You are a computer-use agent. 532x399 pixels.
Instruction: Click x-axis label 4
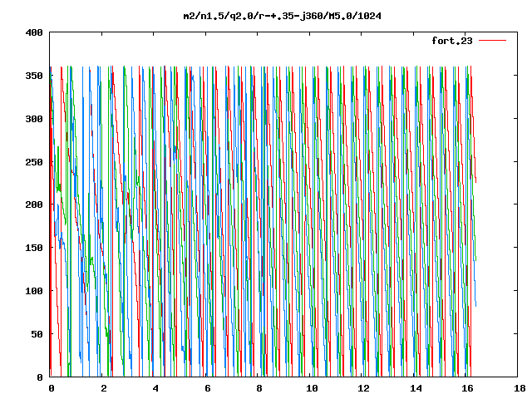click(155, 388)
